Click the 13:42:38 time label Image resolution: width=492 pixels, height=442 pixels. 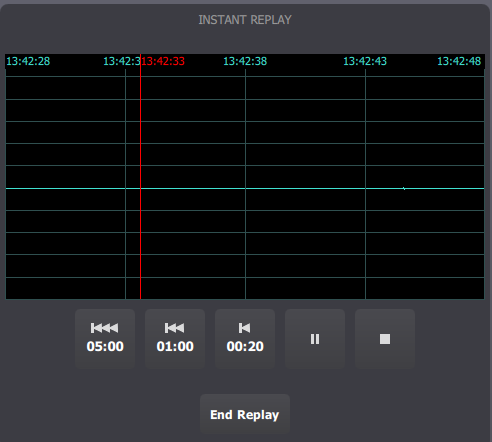(245, 61)
